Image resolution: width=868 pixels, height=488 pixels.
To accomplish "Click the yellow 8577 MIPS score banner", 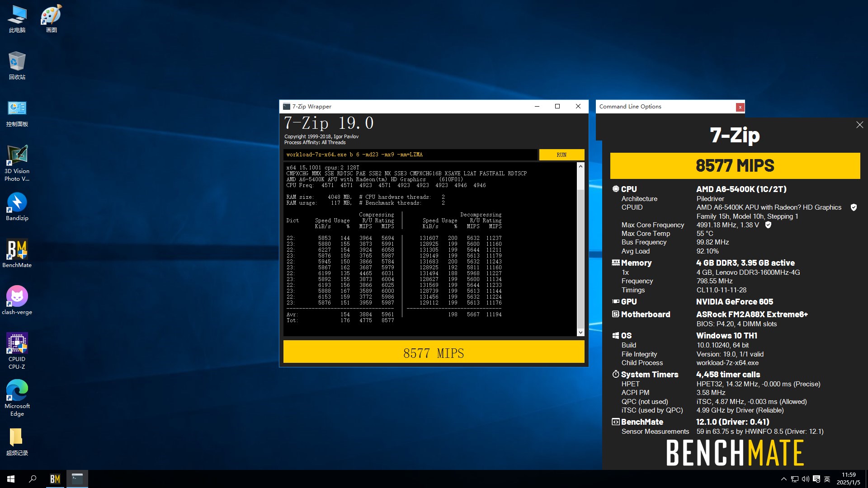I will 735,166.
